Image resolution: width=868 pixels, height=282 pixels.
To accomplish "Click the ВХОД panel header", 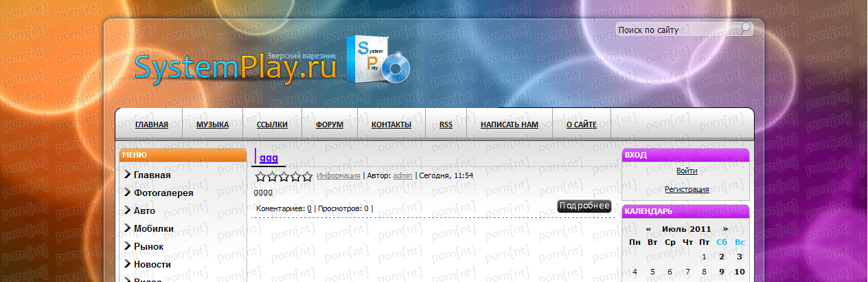I will tap(685, 155).
